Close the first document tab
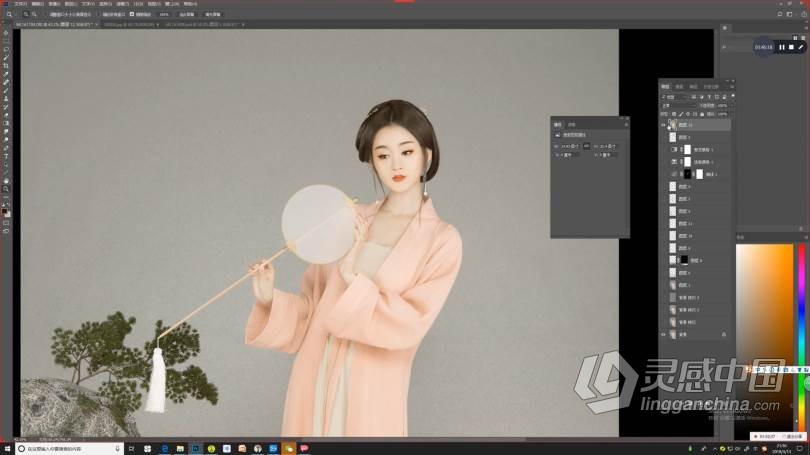 (x=96, y=24)
